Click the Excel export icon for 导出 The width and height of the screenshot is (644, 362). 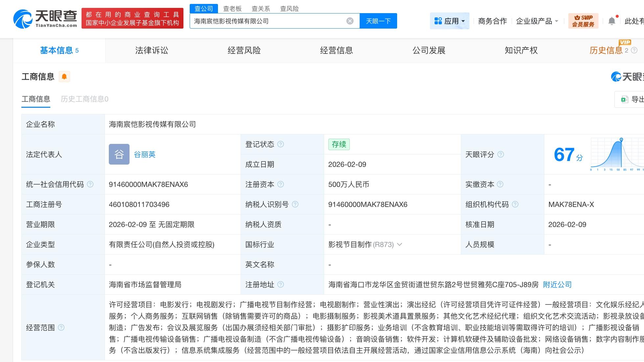point(624,99)
